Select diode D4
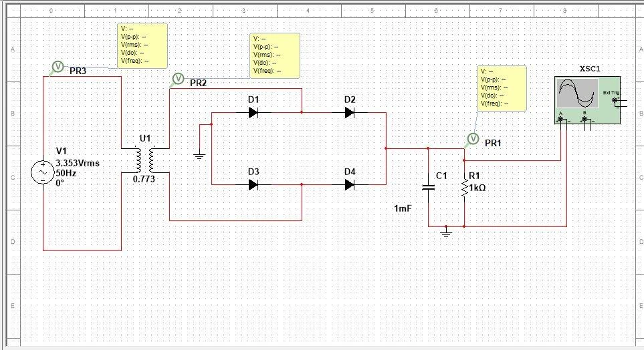This screenshot has height=350, width=644. (x=350, y=184)
